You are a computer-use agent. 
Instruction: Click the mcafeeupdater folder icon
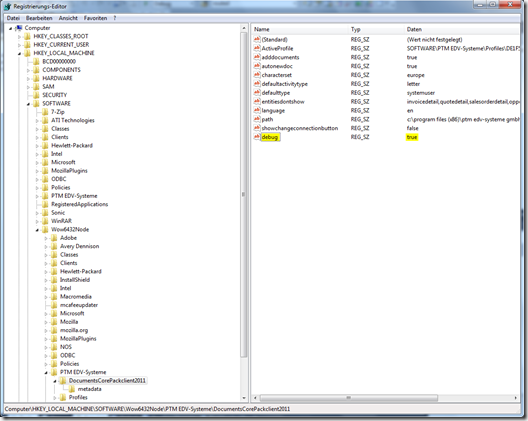coord(54,305)
